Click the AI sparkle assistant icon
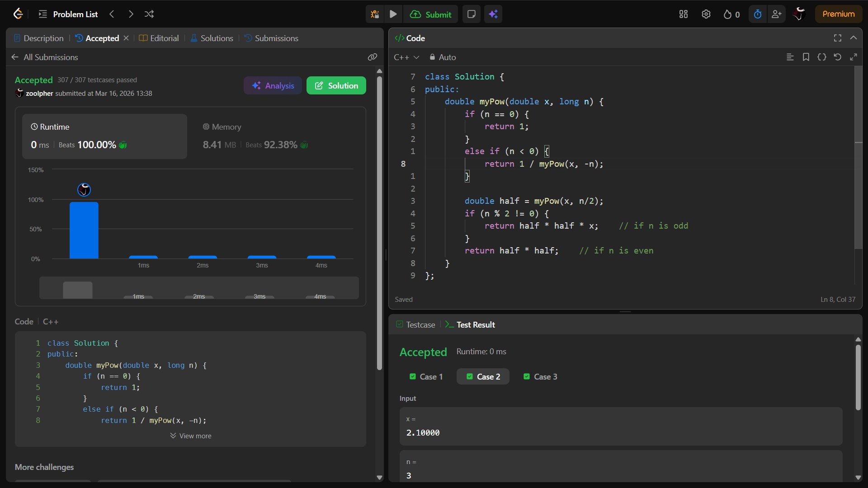Image resolution: width=868 pixels, height=488 pixels. pyautogui.click(x=493, y=14)
